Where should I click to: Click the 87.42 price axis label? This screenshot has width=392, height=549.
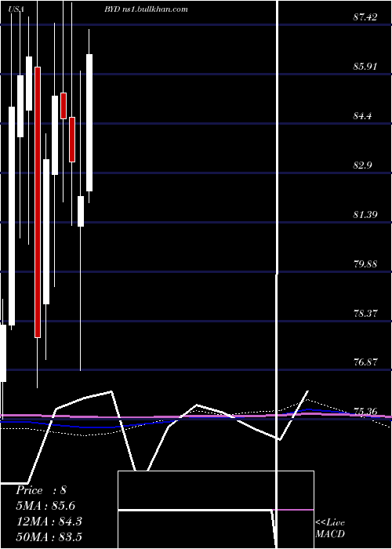[365, 17]
